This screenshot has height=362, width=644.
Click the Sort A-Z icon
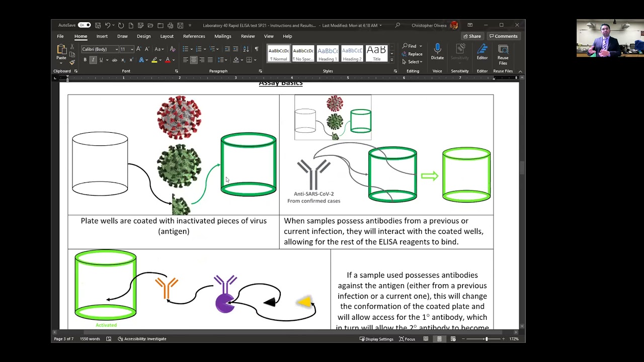pos(246,49)
